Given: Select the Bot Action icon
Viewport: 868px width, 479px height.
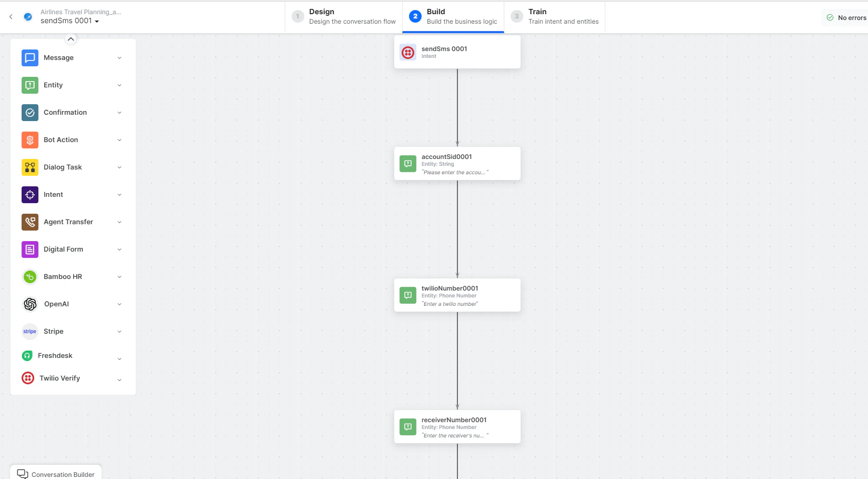Looking at the screenshot, I should point(29,139).
